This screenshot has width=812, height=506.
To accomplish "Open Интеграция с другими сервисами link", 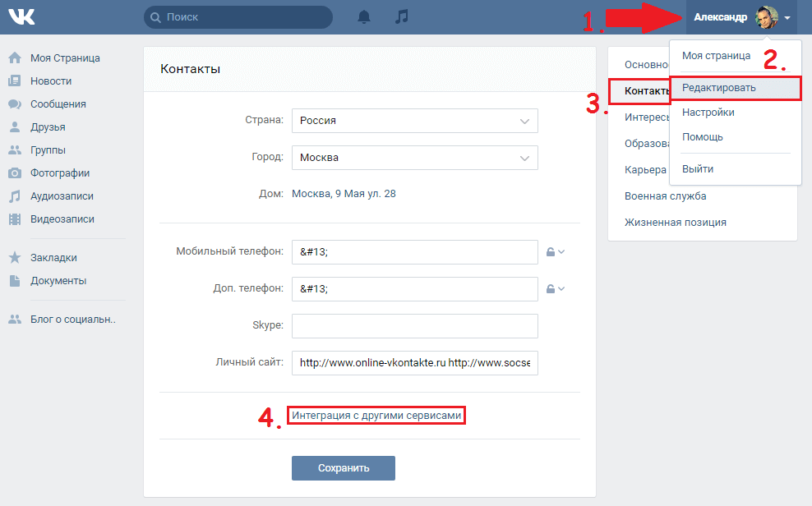I will click(376, 416).
